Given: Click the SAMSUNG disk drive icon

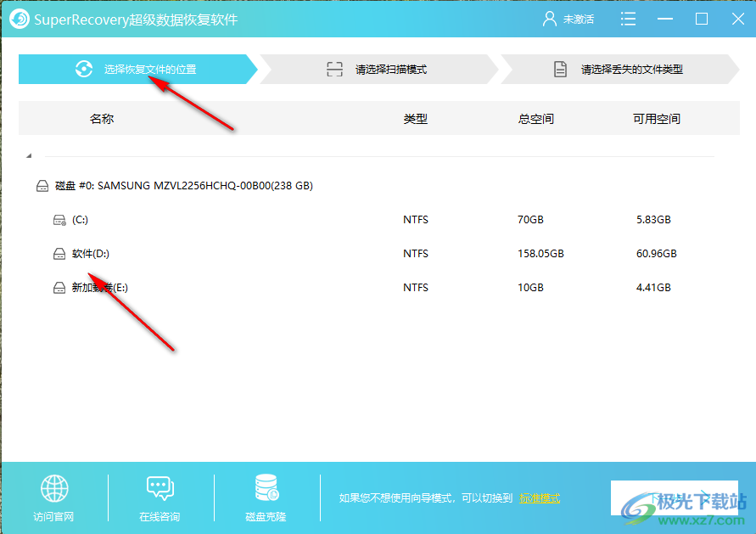Looking at the screenshot, I should pyautogui.click(x=42, y=186).
